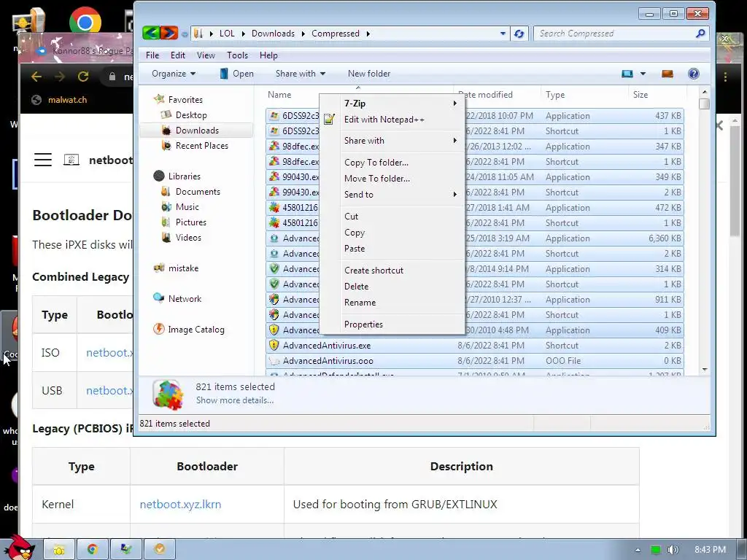The image size is (747, 560).
Task: Sort by the Type column header
Action: 554,94
